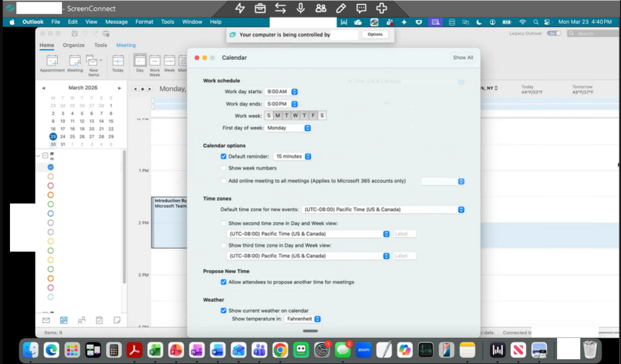The width and height of the screenshot is (621, 364).
Task: Open Notes from Outlook bottom navigation
Action: tap(117, 320)
